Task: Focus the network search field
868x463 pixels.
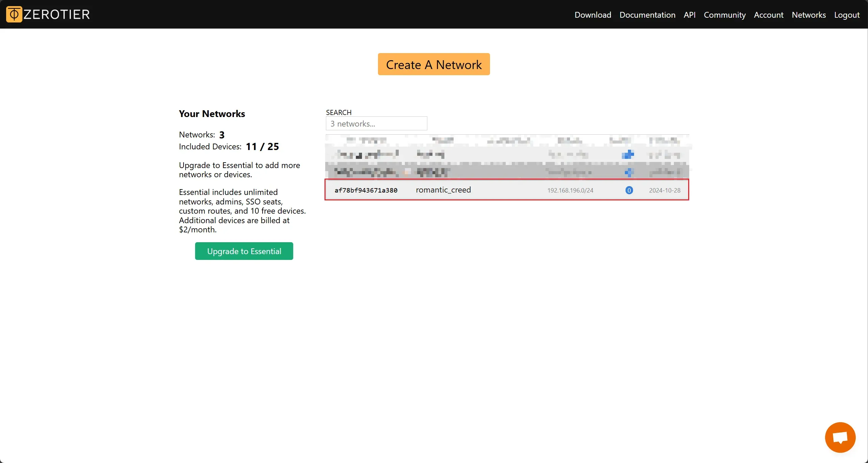Action: tap(376, 123)
